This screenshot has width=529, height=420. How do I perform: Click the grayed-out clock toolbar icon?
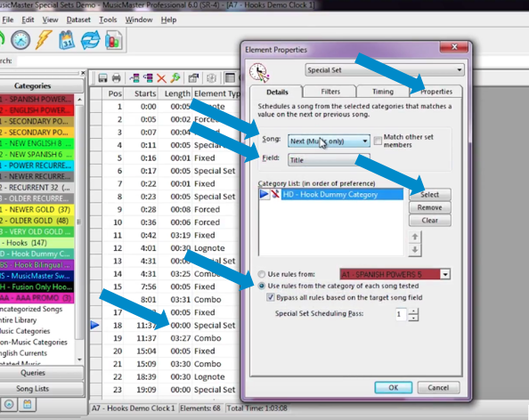point(211,78)
